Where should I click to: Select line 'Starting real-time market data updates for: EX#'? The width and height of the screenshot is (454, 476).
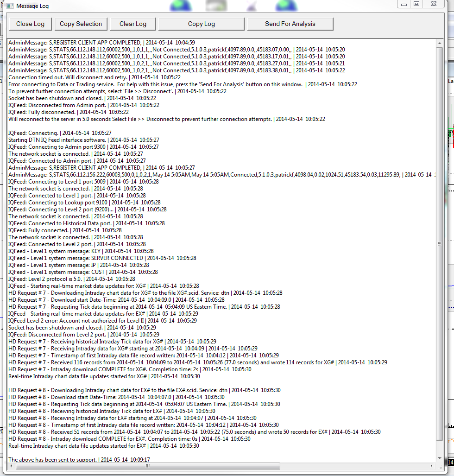[103, 314]
